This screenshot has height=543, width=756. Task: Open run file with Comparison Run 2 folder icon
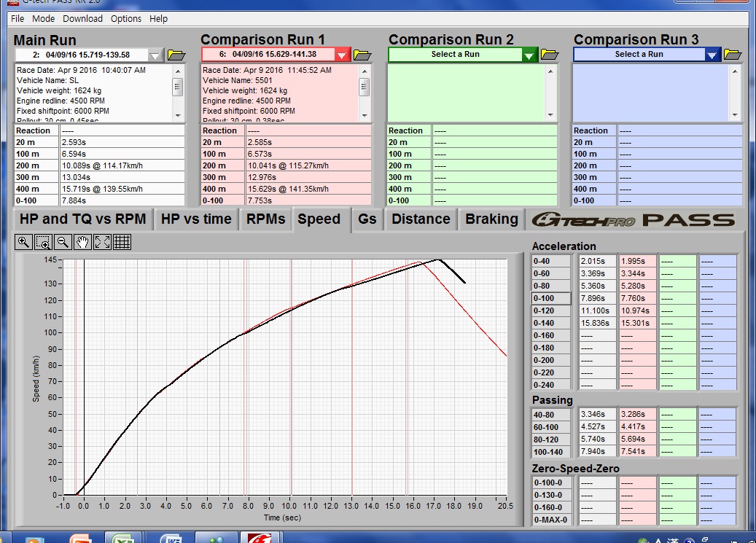click(x=550, y=55)
